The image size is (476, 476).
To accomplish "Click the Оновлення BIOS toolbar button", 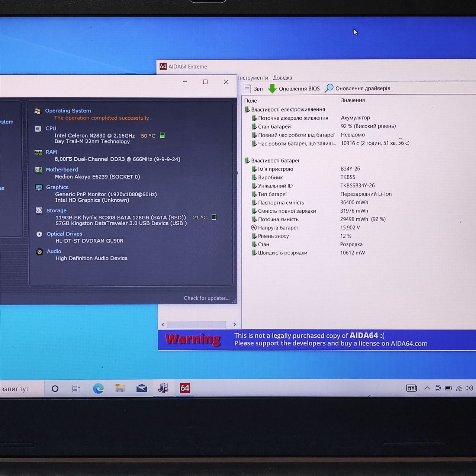I will pyautogui.click(x=294, y=89).
